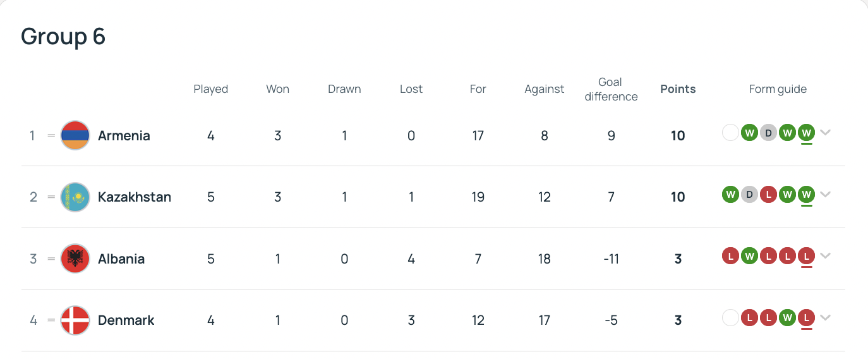Image resolution: width=868 pixels, height=359 pixels.
Task: Click the Kazakhstan flag icon
Action: [x=75, y=197]
